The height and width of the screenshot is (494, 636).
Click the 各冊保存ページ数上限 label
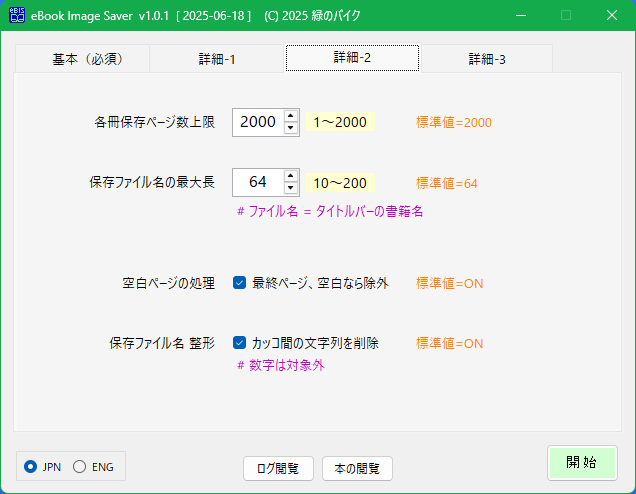point(155,122)
